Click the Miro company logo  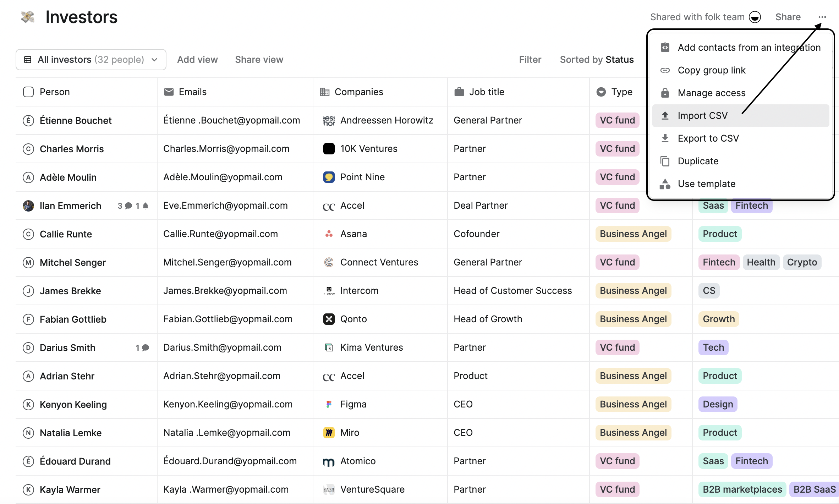329,433
